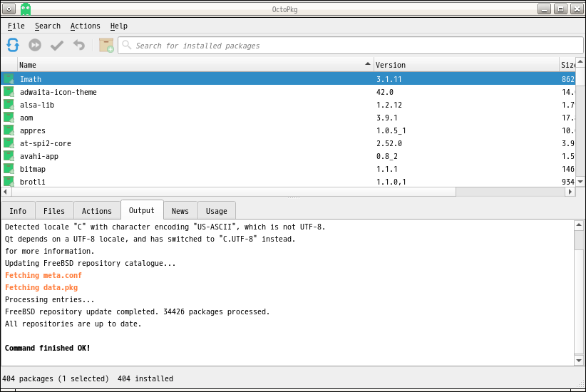
Task: Click output panel scroll up arrow
Action: click(x=579, y=225)
